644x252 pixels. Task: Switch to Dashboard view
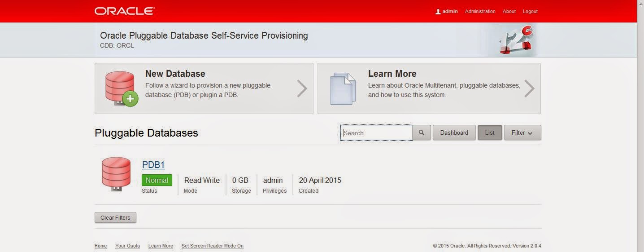click(x=454, y=133)
